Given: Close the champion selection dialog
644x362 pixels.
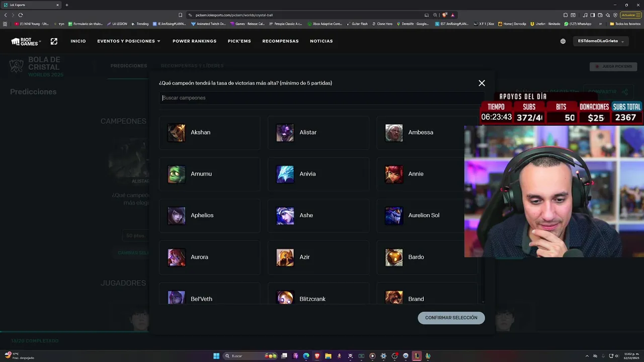Looking at the screenshot, I should [481, 83].
